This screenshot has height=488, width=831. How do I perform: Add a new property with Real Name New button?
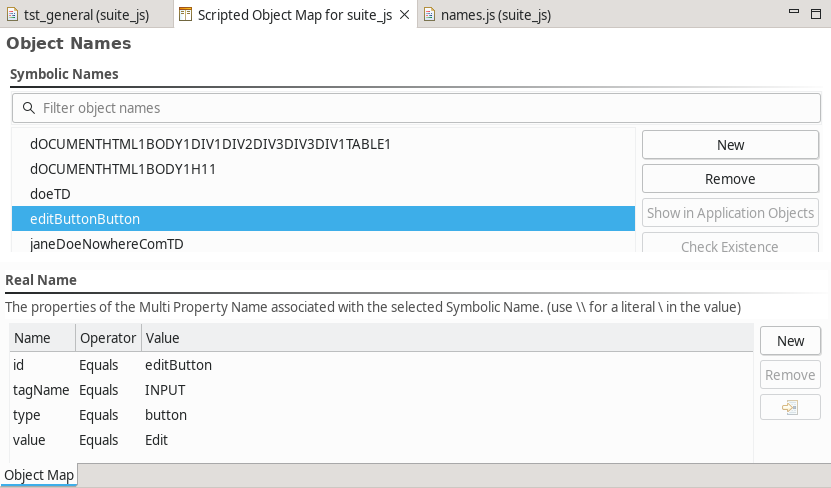(790, 341)
